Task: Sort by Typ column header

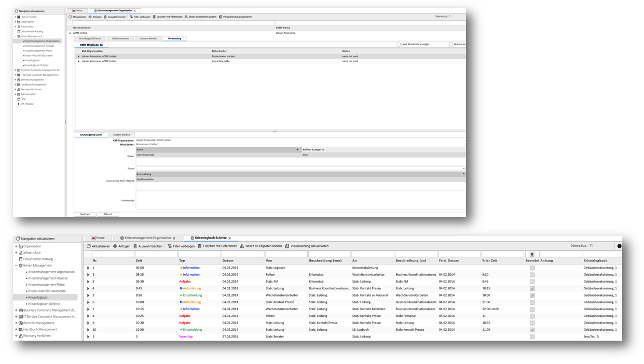Action: 182,261
